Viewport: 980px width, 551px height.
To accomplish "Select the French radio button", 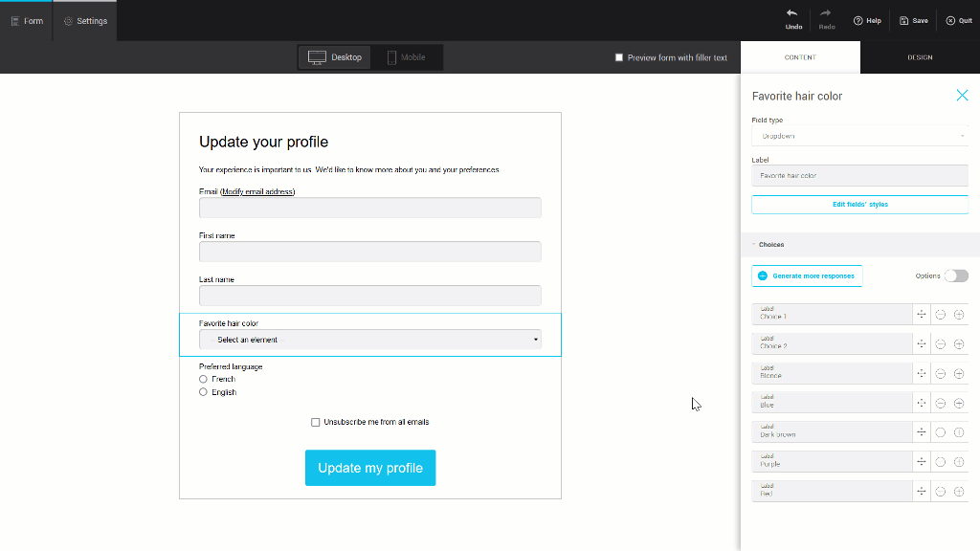I will coord(203,379).
